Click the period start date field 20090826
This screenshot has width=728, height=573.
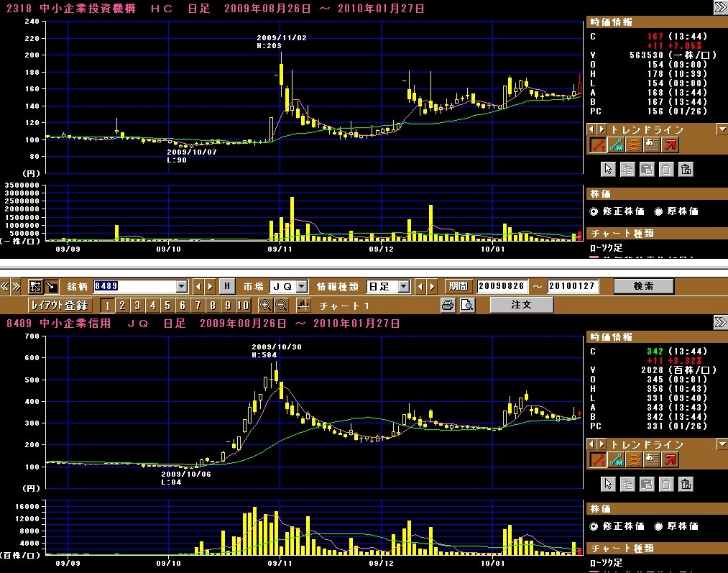coord(502,286)
